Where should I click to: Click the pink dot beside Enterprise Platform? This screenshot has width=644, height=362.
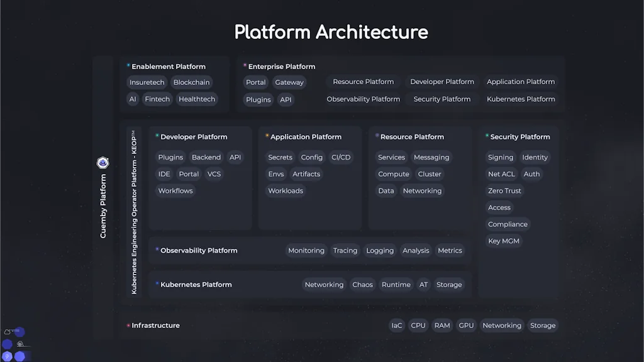[243, 66]
